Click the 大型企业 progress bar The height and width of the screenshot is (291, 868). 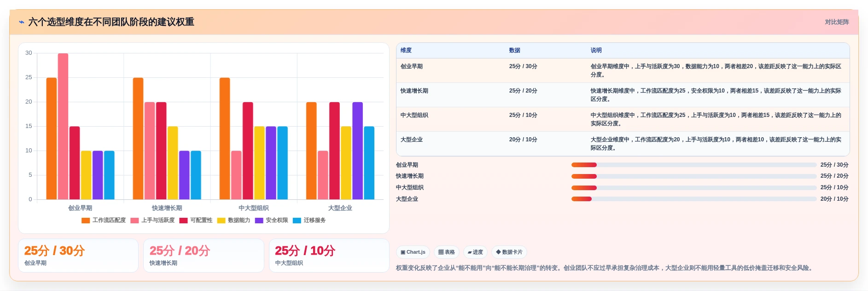(x=694, y=199)
